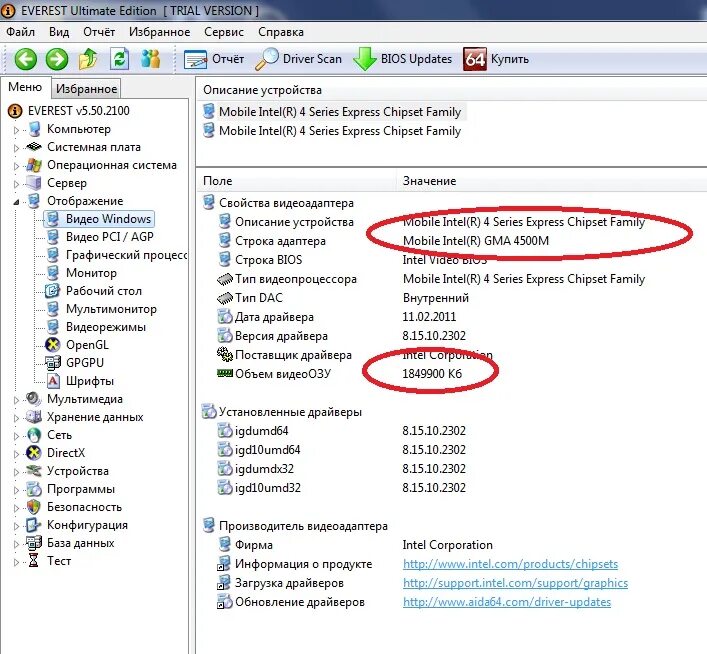Expand the DirectX tree node
This screenshot has height=654, width=707.
point(16,454)
